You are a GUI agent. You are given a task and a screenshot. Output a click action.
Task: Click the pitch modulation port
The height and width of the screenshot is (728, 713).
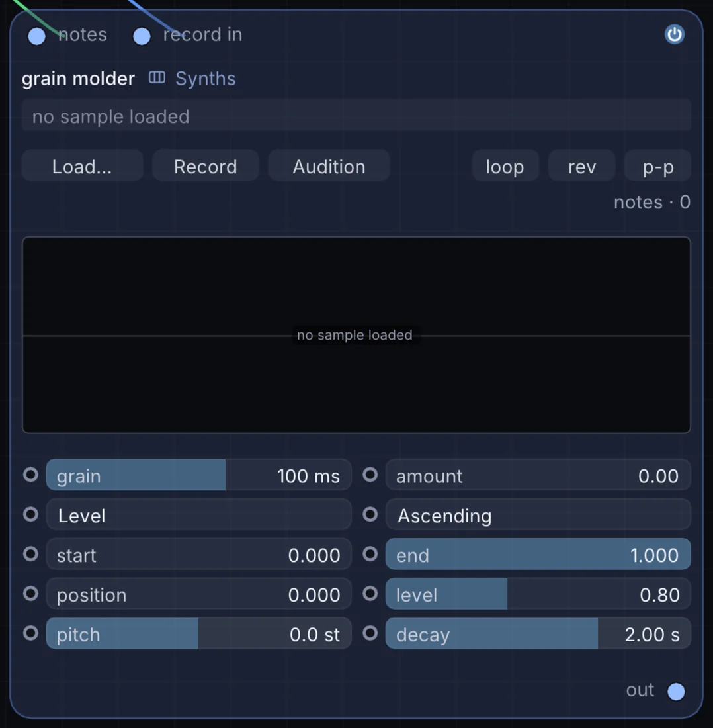pyautogui.click(x=31, y=633)
